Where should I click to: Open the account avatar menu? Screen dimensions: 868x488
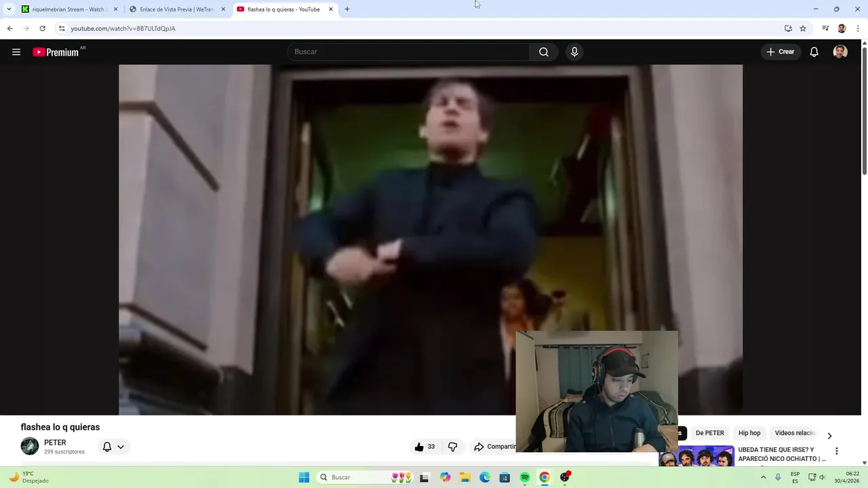pyautogui.click(x=840, y=52)
